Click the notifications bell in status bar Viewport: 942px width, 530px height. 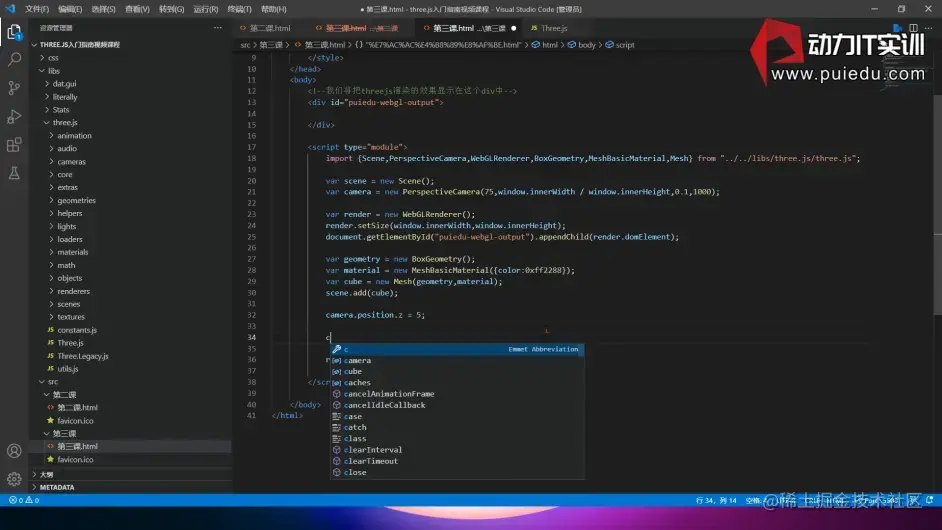(930, 500)
